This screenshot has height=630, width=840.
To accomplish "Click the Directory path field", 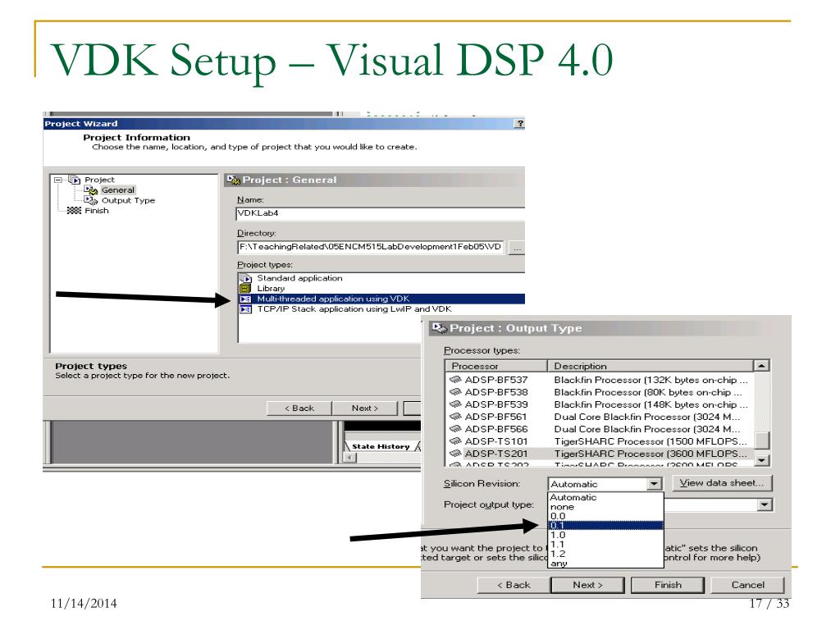I will pos(371,247).
